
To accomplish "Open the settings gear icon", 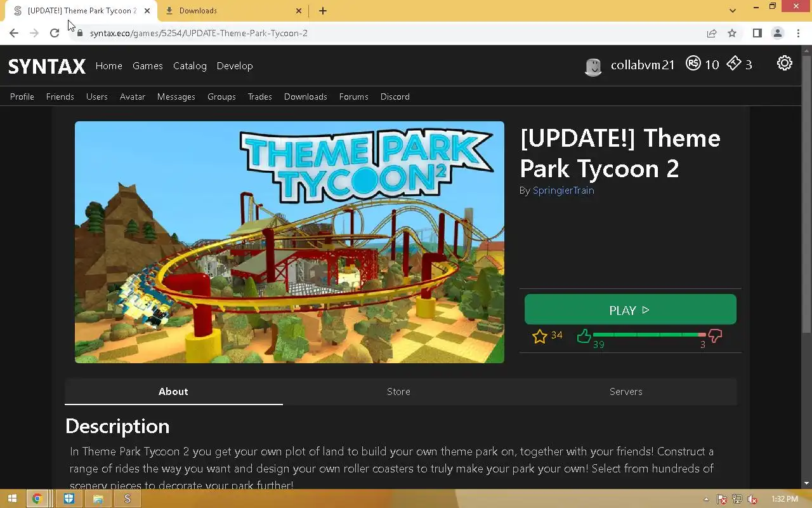I will 785,63.
